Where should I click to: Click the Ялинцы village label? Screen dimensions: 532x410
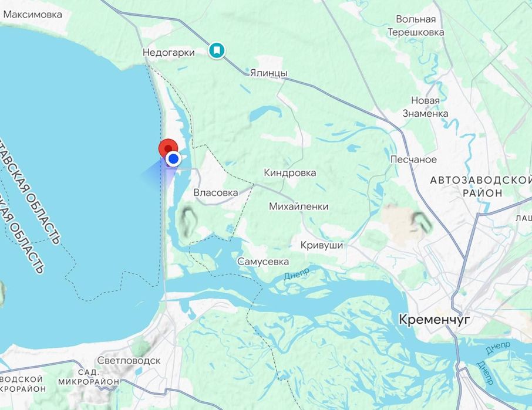point(269,73)
